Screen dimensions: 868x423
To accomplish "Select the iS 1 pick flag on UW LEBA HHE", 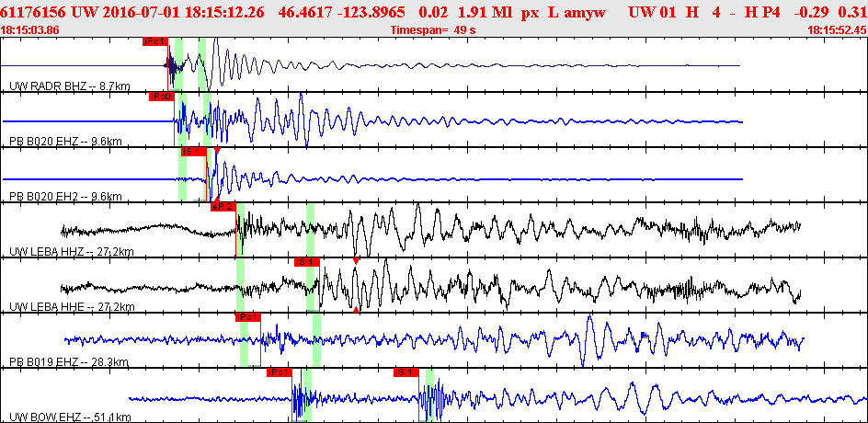I will [307, 262].
